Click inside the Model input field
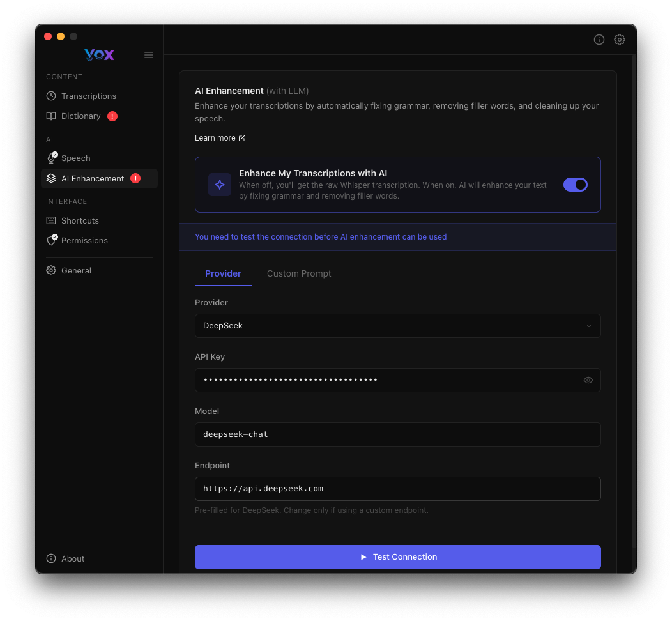 397,434
